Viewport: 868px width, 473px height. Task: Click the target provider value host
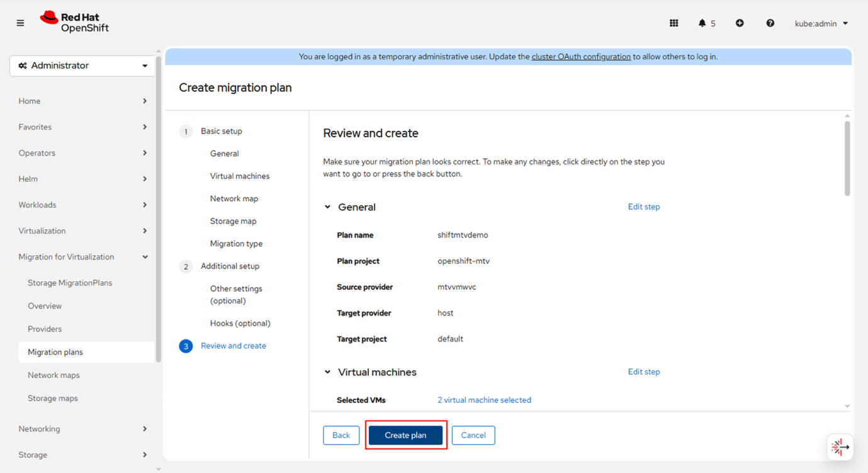pos(446,313)
